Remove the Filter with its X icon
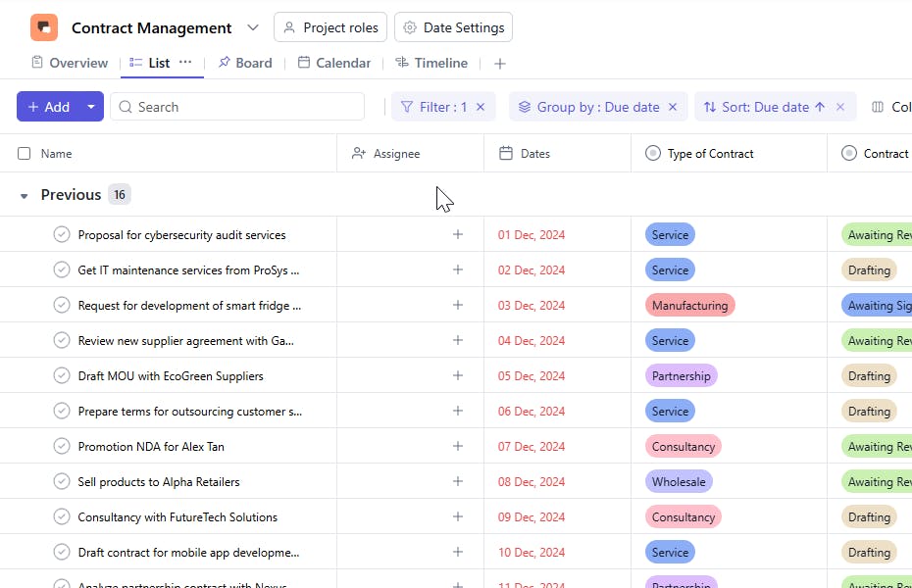 481,107
